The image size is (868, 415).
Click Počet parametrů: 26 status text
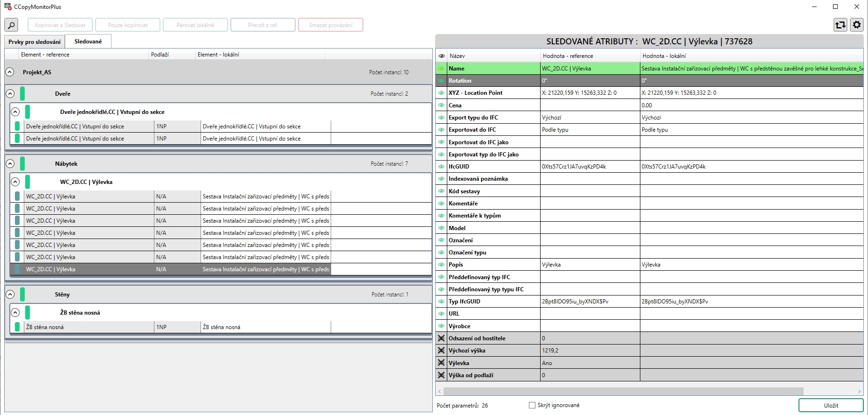(462, 405)
